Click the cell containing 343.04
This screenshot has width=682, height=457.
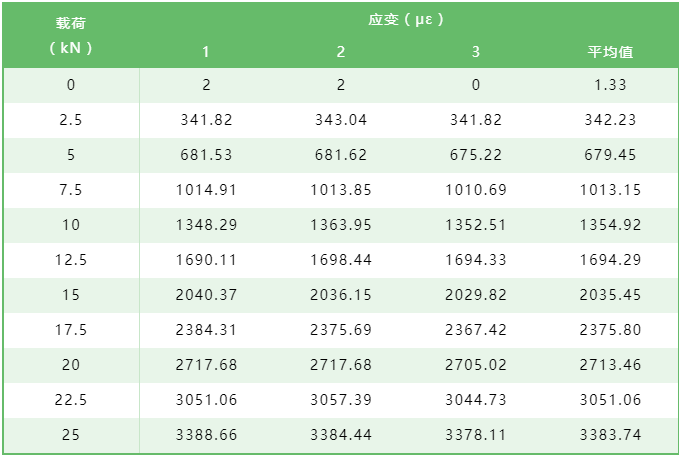pos(341,120)
